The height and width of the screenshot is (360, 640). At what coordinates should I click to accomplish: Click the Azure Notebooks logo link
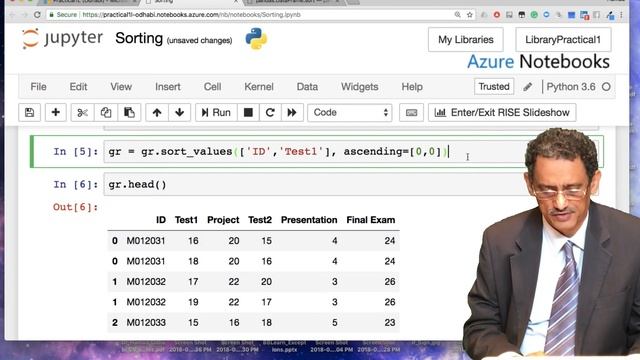click(538, 62)
